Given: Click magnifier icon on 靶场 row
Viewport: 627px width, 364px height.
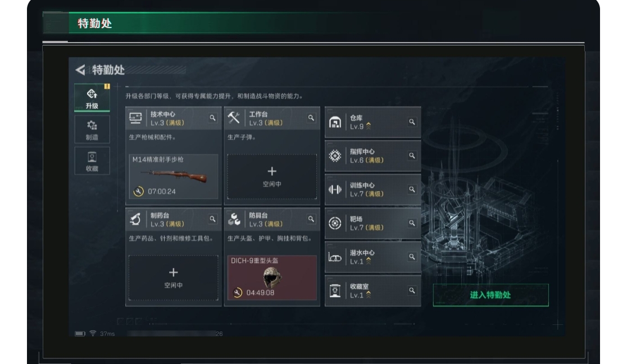Looking at the screenshot, I should (412, 223).
